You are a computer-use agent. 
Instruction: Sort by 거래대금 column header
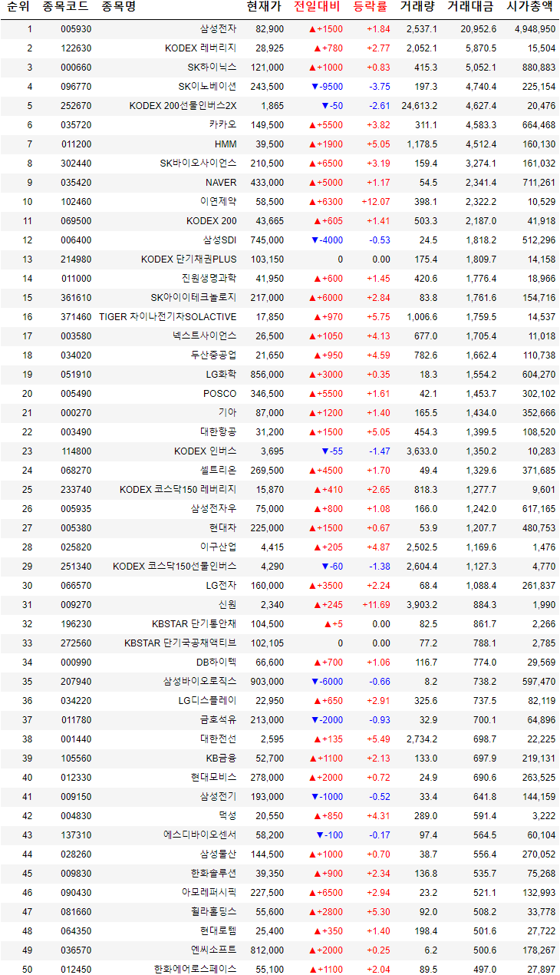[471, 7]
